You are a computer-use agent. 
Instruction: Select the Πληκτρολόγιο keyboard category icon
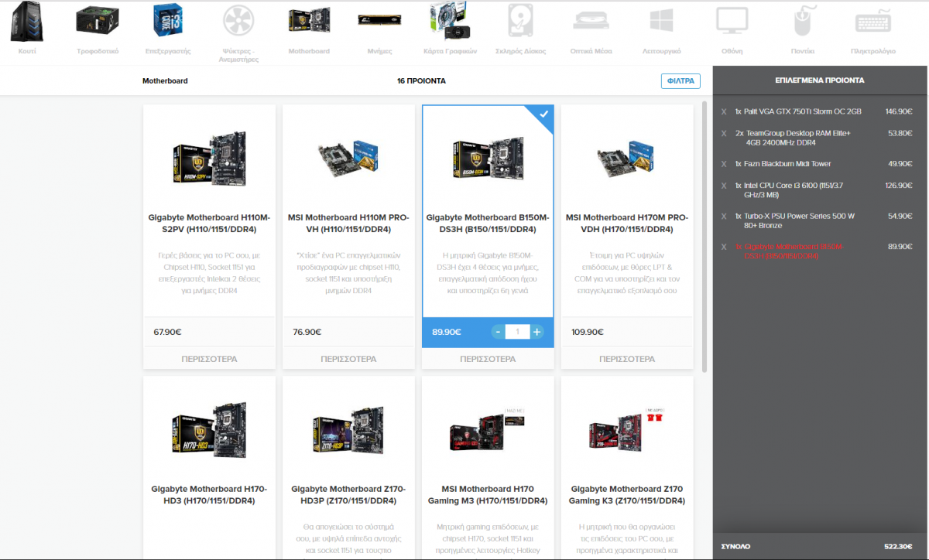(x=873, y=22)
